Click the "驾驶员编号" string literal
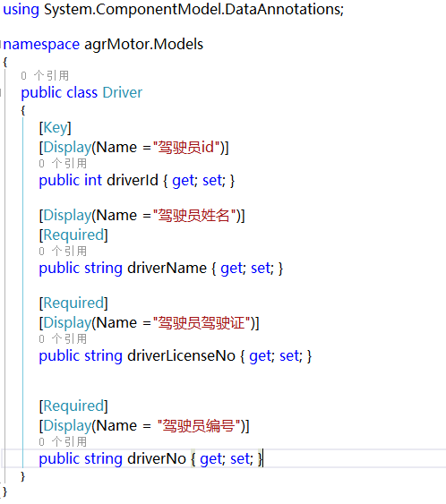The width and height of the screenshot is (446, 504). point(202,425)
